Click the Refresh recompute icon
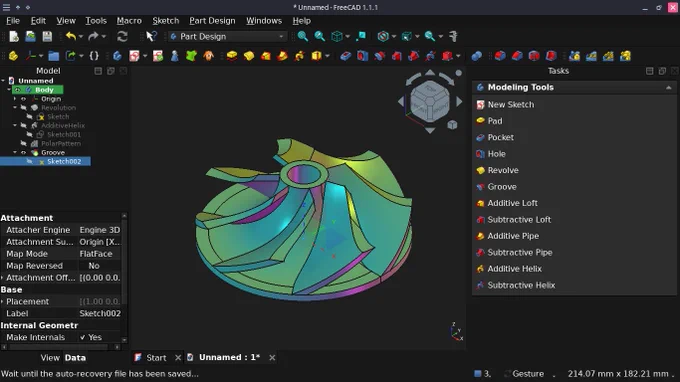Screen dimensions: 680x382 pyautogui.click(x=122, y=36)
